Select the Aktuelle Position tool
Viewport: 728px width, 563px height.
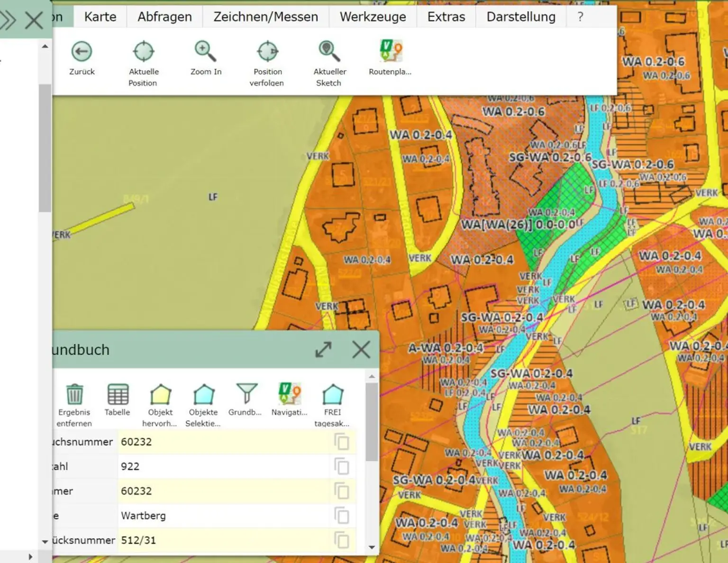(x=143, y=52)
